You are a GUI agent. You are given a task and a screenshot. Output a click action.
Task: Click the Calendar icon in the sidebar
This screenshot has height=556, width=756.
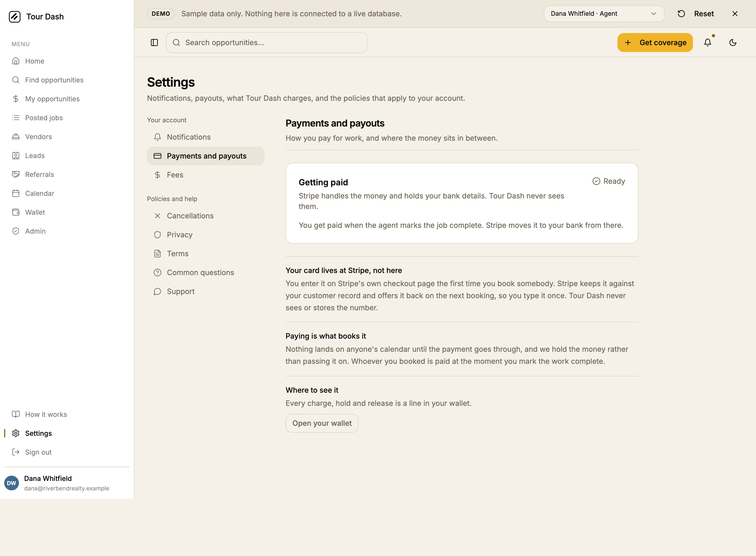(x=16, y=193)
